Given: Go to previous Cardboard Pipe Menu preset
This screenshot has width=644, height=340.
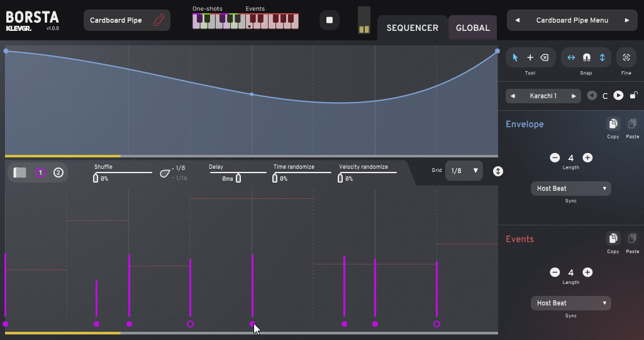Looking at the screenshot, I should click(518, 20).
